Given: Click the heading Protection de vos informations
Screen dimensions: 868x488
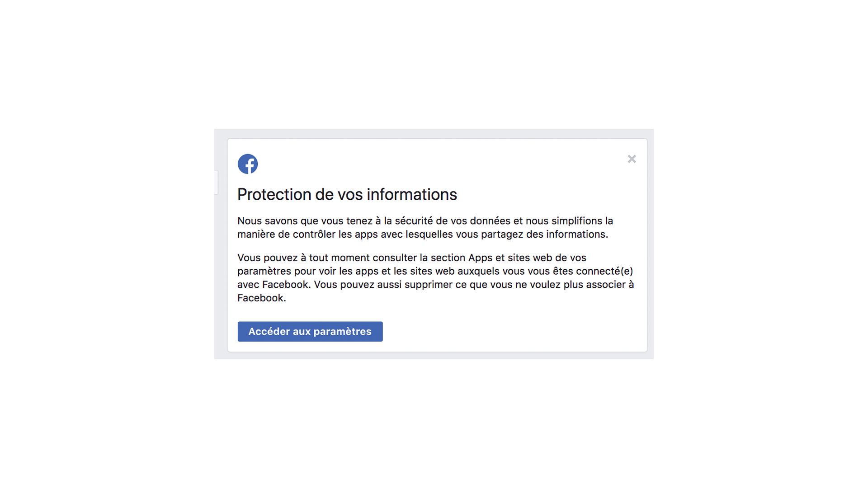Looking at the screenshot, I should point(347,195).
